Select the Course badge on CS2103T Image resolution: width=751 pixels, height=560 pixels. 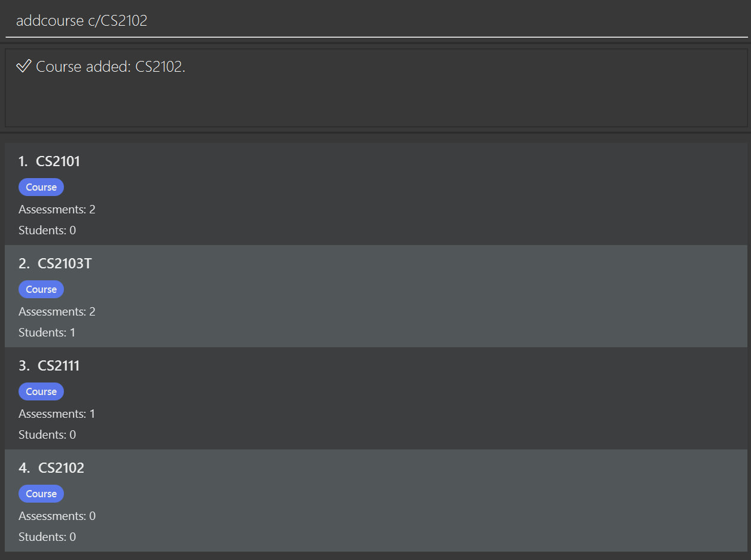(x=41, y=289)
